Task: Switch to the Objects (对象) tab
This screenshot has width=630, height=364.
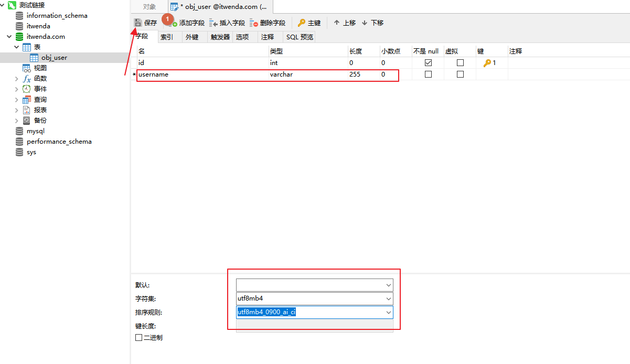Action: click(x=150, y=7)
